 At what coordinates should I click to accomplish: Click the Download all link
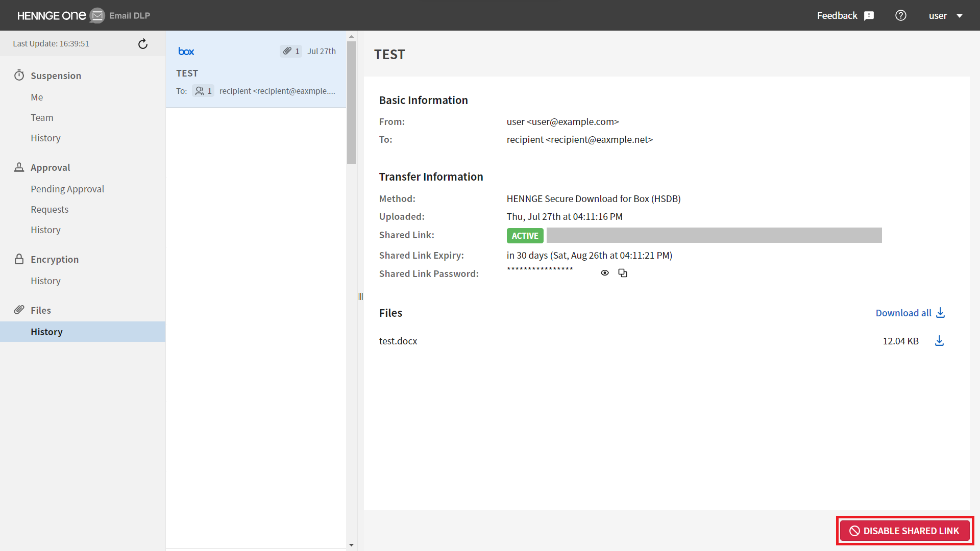(903, 313)
